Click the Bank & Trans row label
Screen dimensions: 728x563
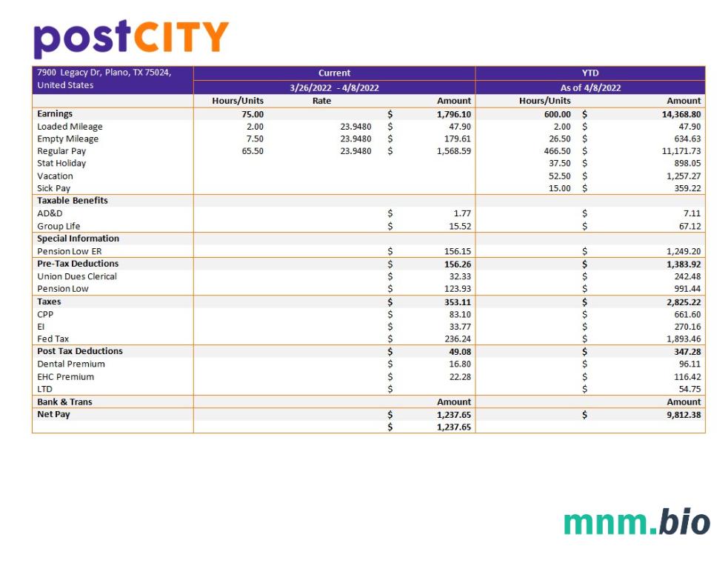(x=65, y=402)
